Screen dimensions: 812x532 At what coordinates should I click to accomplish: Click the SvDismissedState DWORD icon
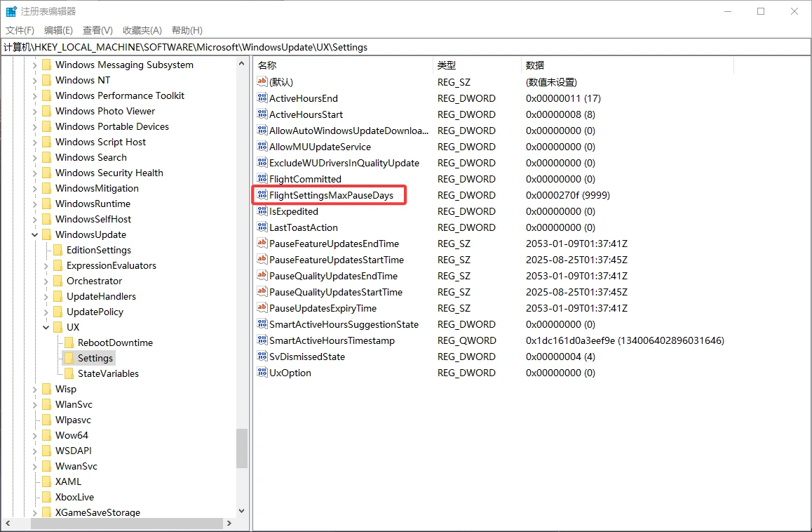click(262, 356)
